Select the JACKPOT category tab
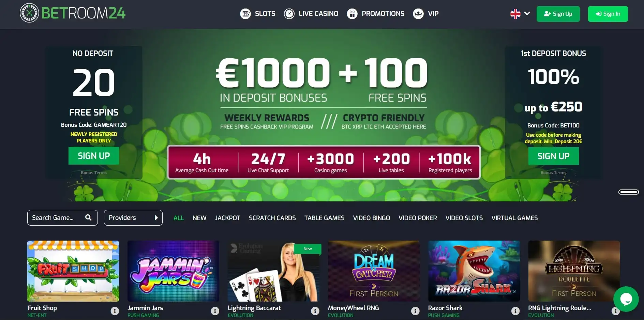Screen dimensions: 644x320 (x=228, y=218)
